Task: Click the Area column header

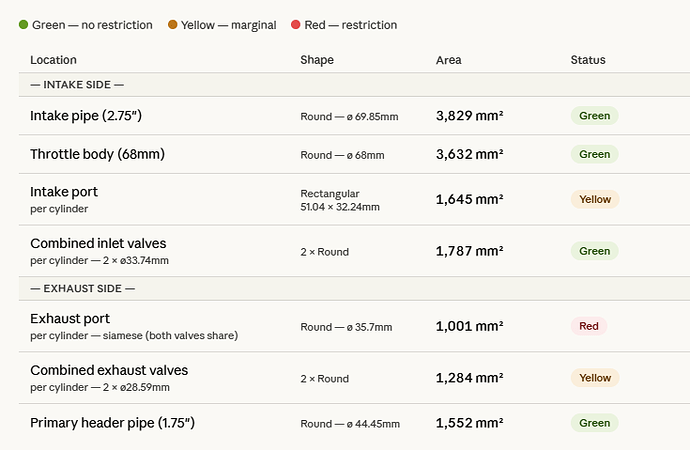Action: point(449,60)
